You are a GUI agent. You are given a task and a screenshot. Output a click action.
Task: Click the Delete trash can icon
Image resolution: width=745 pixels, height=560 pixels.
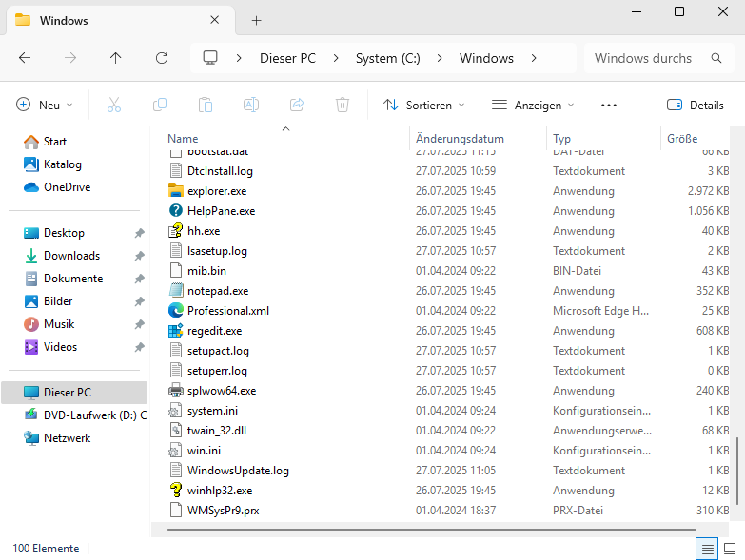(x=343, y=105)
